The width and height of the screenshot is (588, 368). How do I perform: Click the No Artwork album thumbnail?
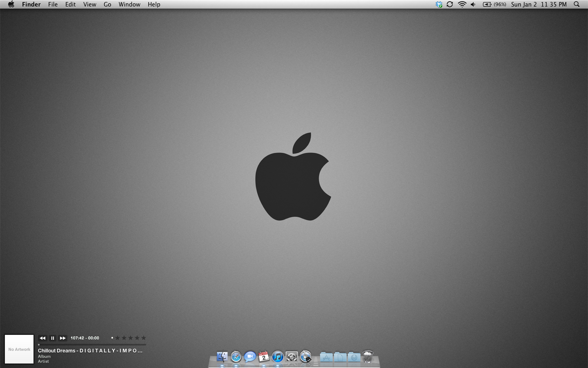click(x=19, y=349)
